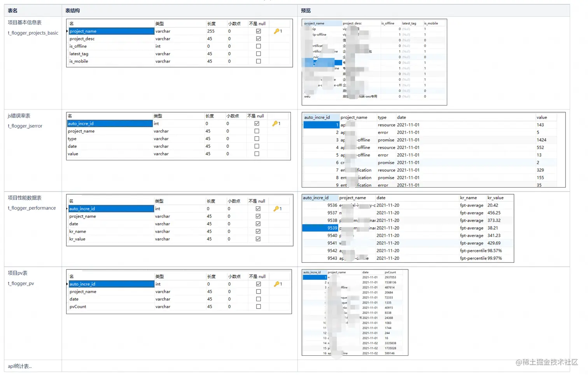Click the table name t_flogger_performance
588x376 pixels.
32,208
